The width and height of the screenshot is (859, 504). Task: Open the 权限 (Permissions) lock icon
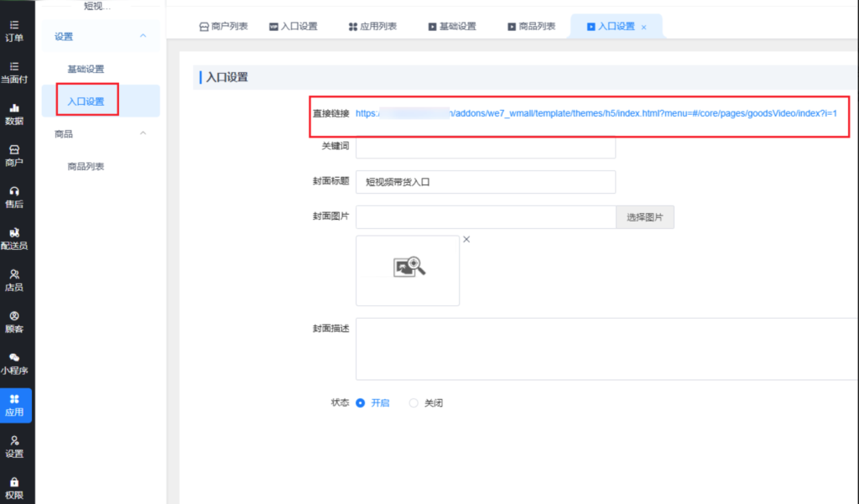point(14,487)
